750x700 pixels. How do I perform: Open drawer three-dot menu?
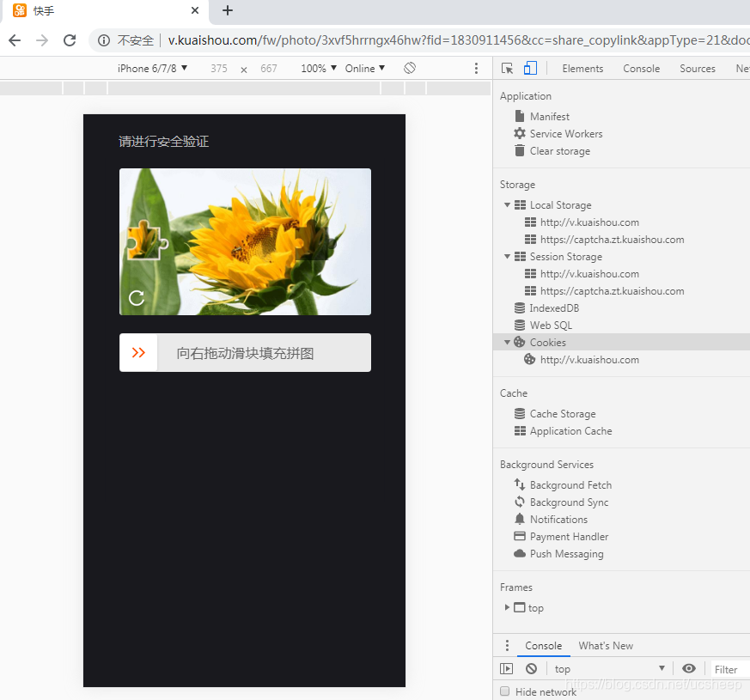coord(507,646)
